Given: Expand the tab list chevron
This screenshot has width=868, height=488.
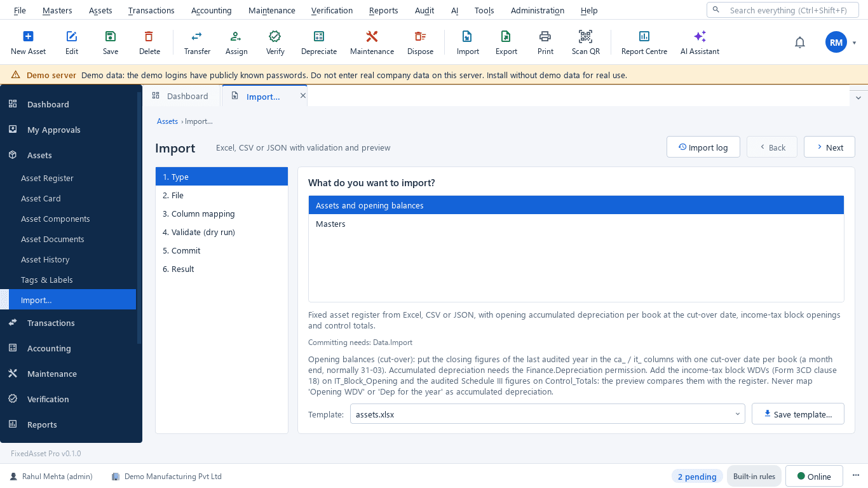Looking at the screenshot, I should [x=858, y=98].
